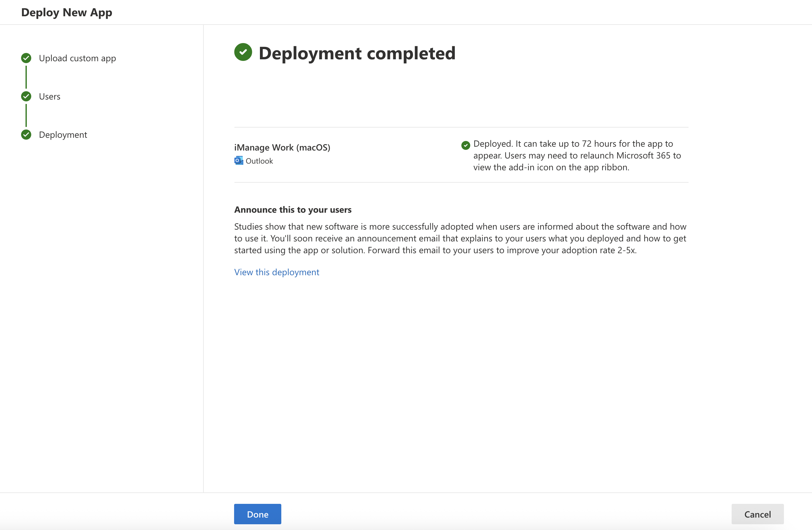Select the Upload custom app step
The image size is (812, 530).
click(77, 58)
